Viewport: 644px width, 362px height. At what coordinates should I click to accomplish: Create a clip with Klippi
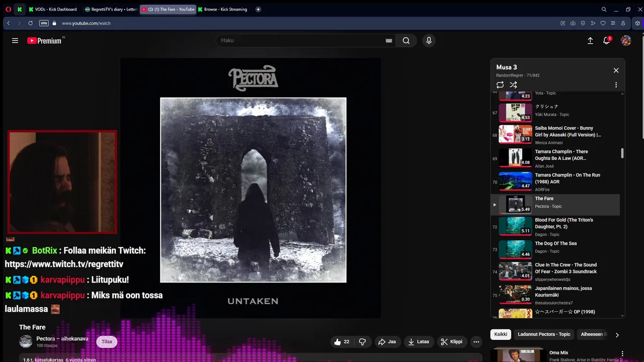(451, 342)
